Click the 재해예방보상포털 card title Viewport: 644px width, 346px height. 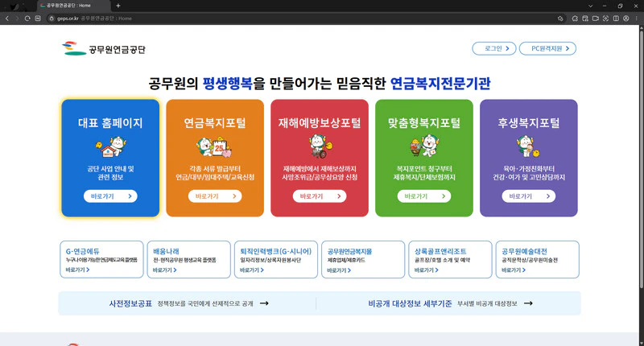click(320, 123)
